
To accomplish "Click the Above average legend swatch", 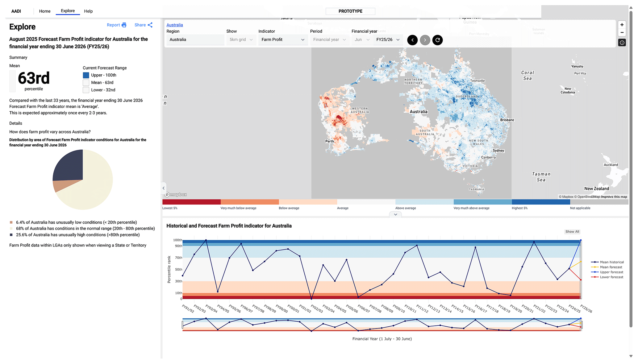I will 424,202.
